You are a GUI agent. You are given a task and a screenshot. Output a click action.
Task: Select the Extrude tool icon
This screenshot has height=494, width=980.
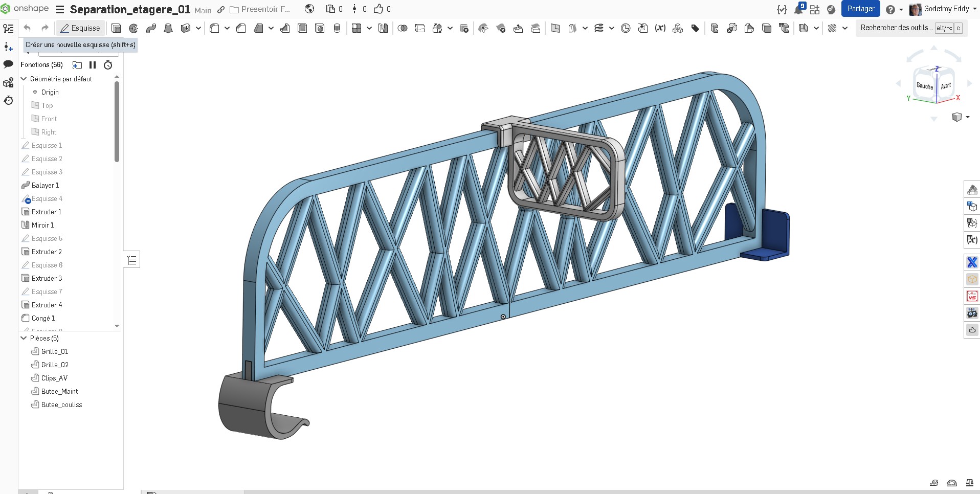(116, 28)
